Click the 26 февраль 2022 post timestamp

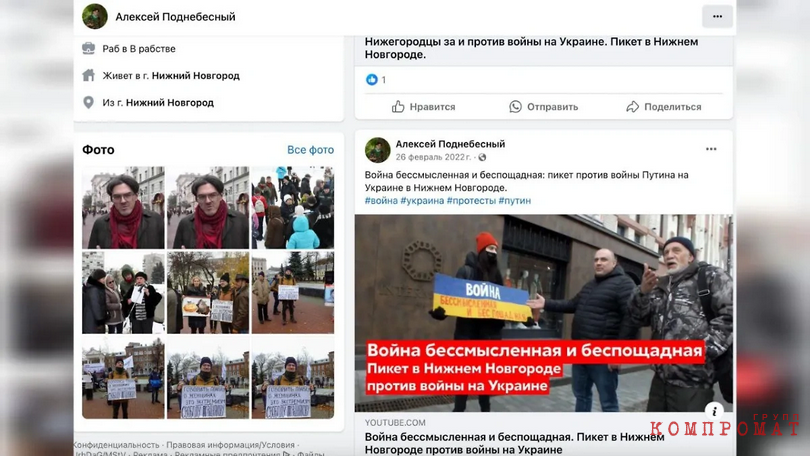coord(433,157)
